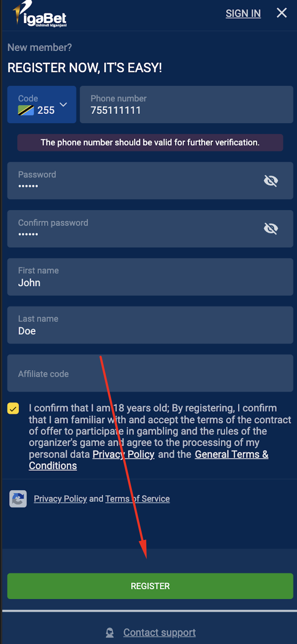The width and height of the screenshot is (297, 644).
Task: Toggle Confirm password visibility eye icon
Action: coord(271,228)
